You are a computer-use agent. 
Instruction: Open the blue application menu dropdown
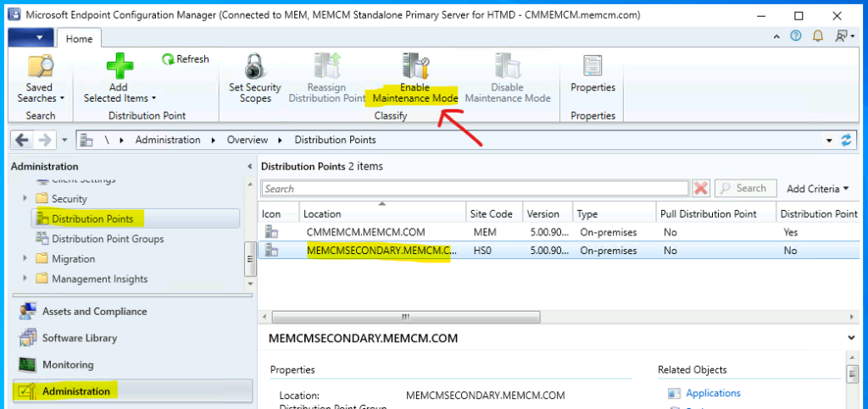(31, 37)
